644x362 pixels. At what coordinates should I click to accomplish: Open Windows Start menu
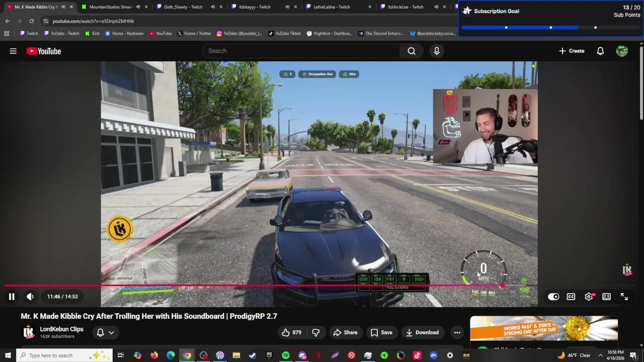(8, 355)
